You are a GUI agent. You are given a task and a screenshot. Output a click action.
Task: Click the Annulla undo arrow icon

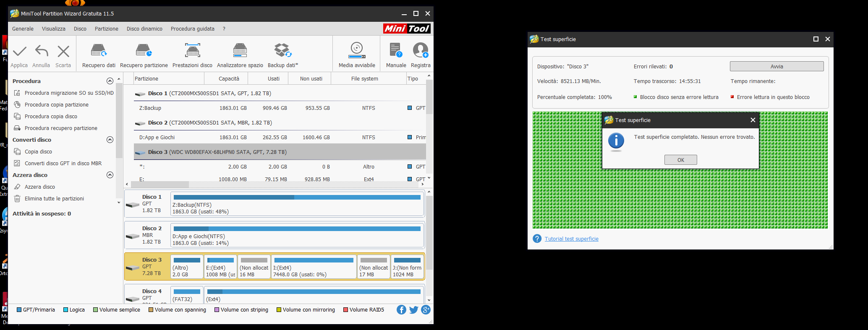point(41,51)
